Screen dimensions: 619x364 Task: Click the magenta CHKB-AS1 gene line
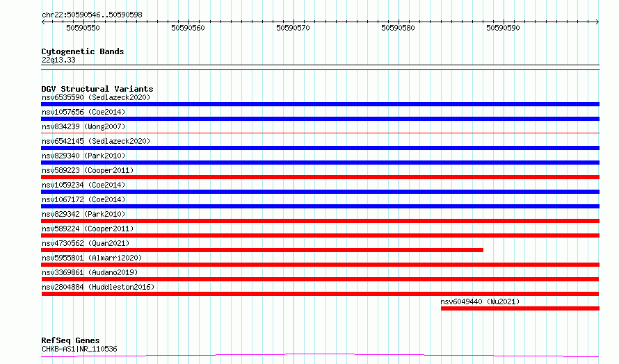coord(320,356)
